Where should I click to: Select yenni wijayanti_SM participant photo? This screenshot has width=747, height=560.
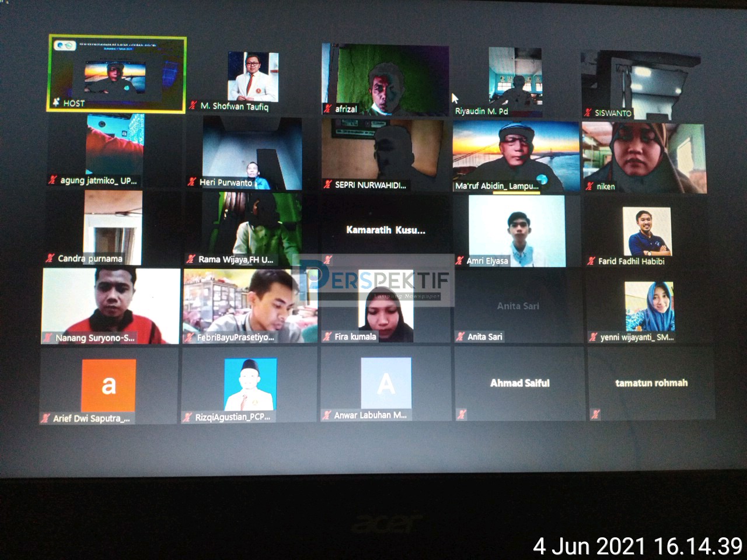649,307
